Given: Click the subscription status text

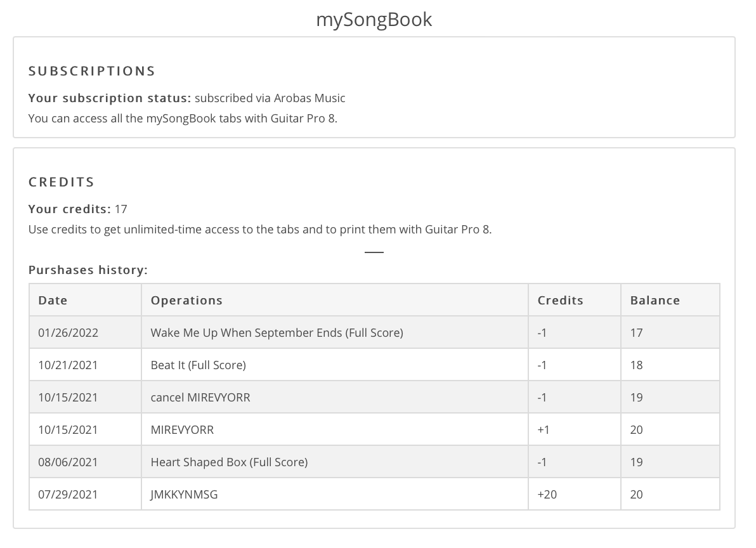Looking at the screenshot, I should (x=186, y=98).
